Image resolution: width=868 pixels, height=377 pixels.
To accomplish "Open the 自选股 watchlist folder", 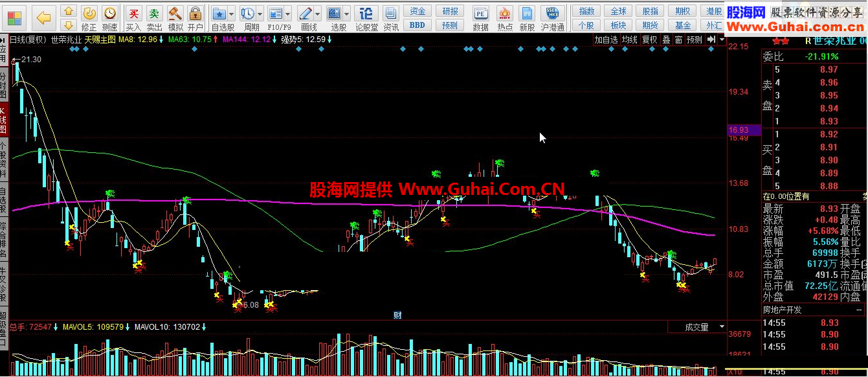I will pyautogui.click(x=220, y=14).
